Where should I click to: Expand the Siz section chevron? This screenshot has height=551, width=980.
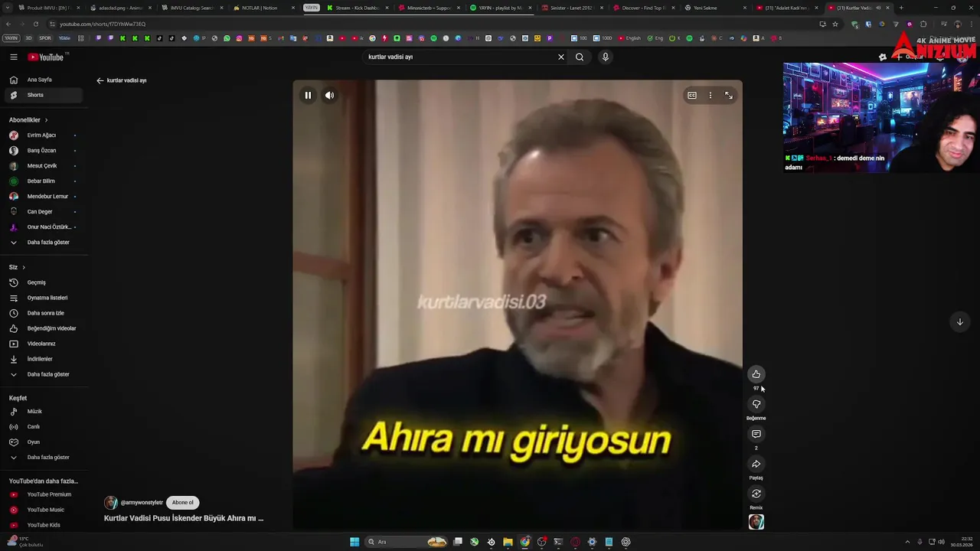pos(24,267)
